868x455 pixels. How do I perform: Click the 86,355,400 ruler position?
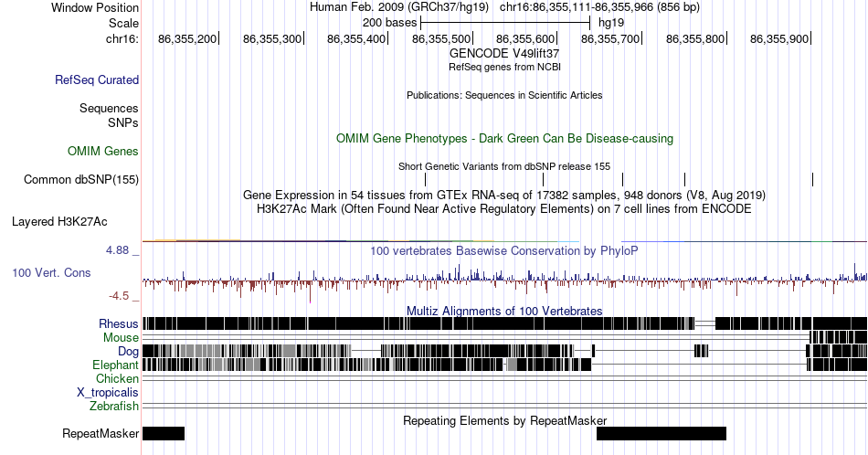tap(356, 38)
